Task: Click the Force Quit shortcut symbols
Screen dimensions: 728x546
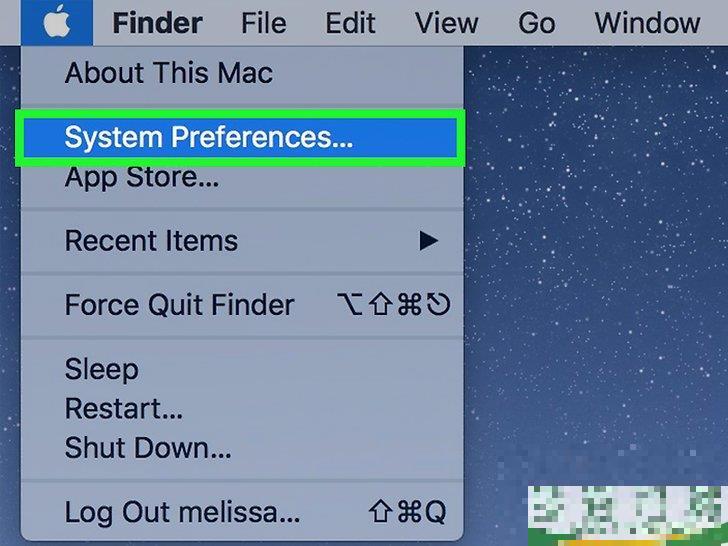Action: 394,305
